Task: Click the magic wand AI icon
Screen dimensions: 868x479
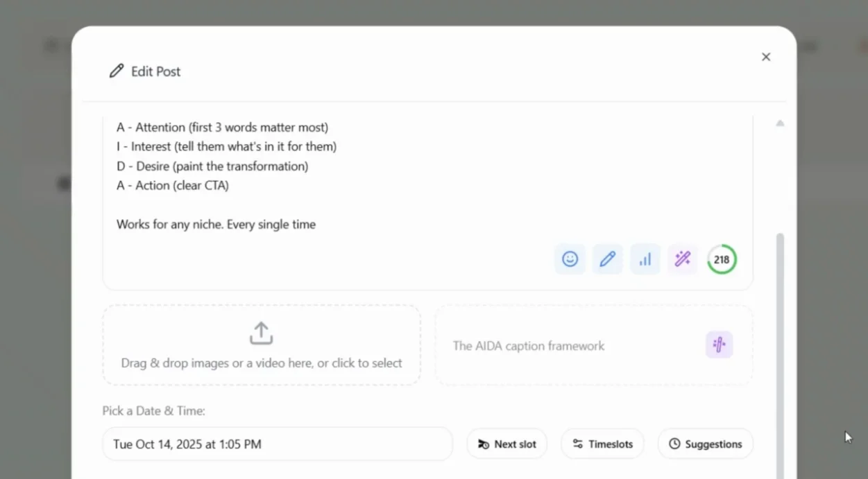Action: (682, 259)
